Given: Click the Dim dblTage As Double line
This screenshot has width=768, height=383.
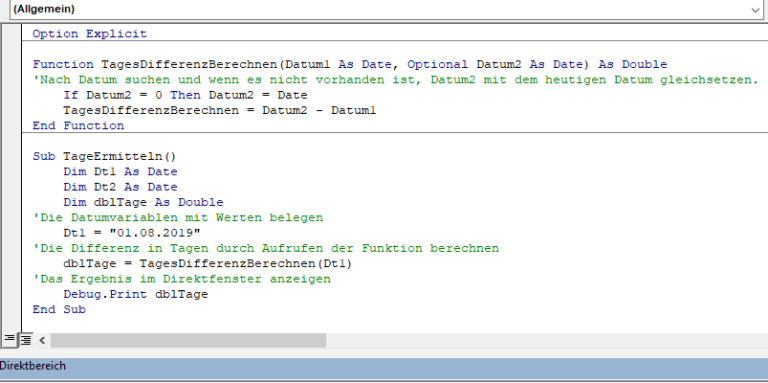Looking at the screenshot, I should pyautogui.click(x=143, y=202).
